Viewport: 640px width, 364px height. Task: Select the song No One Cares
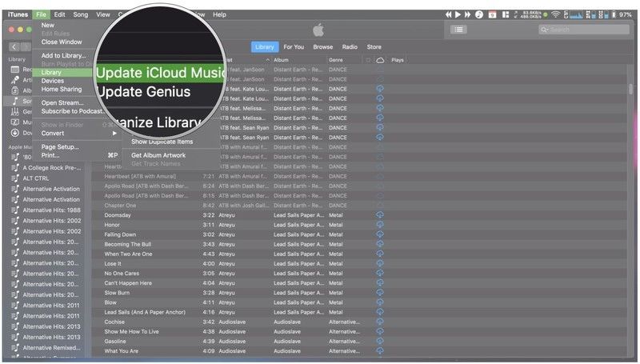pos(122,273)
